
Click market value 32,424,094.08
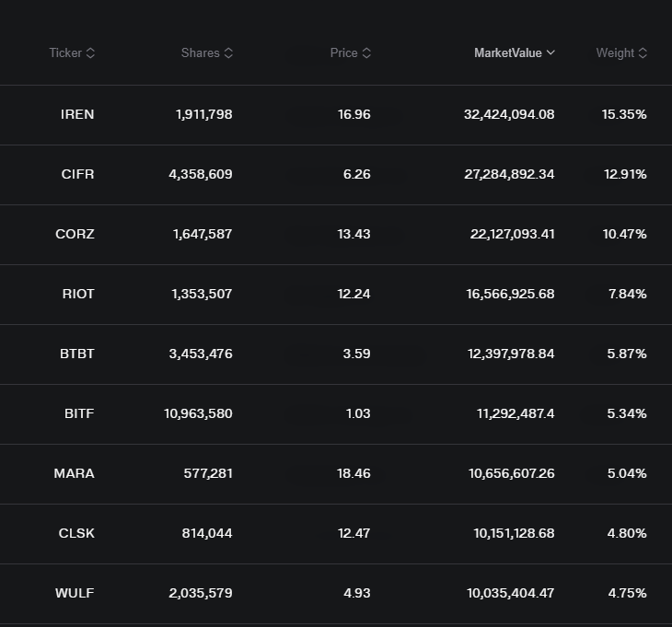[509, 114]
